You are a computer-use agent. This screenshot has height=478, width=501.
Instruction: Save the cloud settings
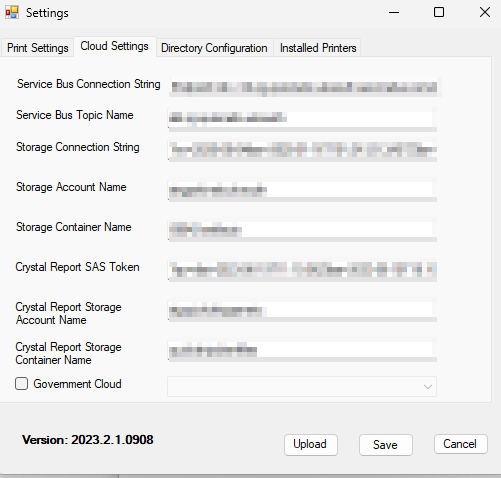pyautogui.click(x=386, y=445)
